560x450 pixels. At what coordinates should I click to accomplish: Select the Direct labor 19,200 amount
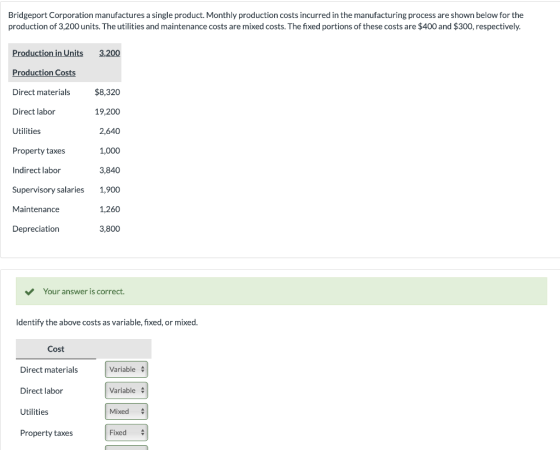click(x=107, y=112)
